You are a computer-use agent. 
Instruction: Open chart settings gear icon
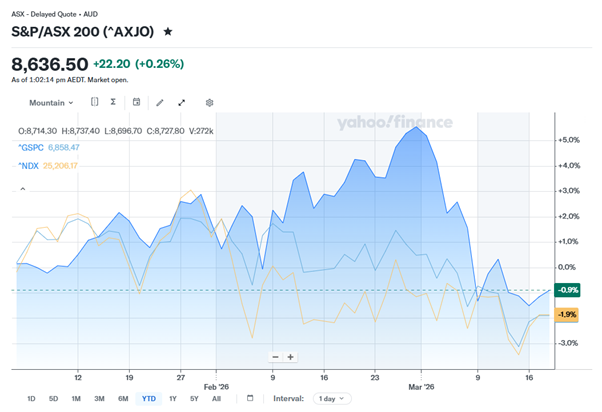pyautogui.click(x=209, y=103)
